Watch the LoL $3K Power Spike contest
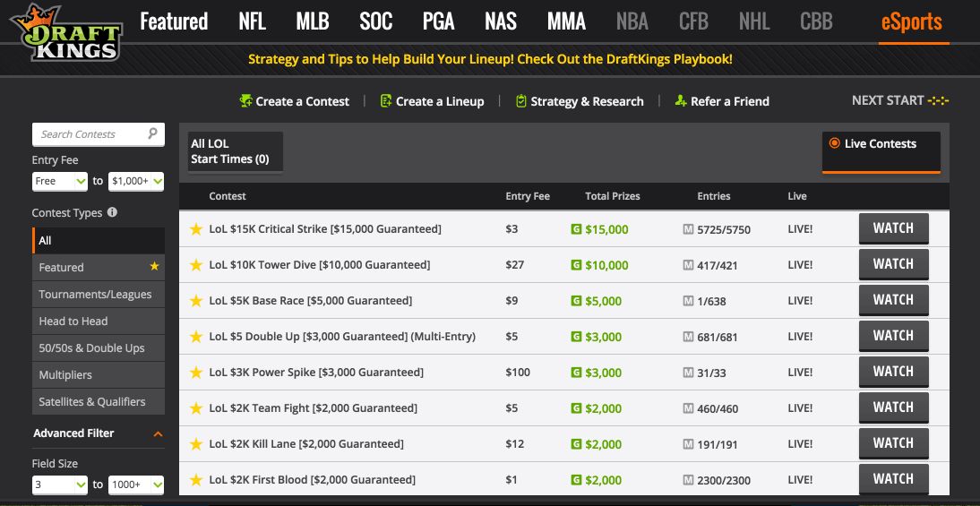Image resolution: width=980 pixels, height=506 pixels. [x=894, y=372]
